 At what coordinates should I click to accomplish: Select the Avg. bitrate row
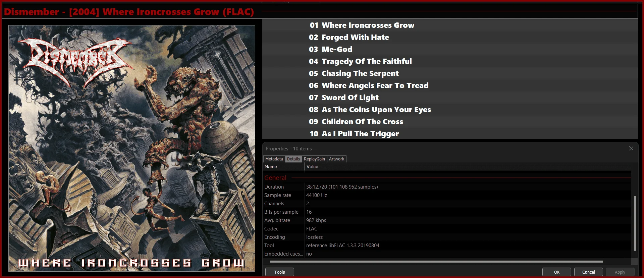coord(447,220)
